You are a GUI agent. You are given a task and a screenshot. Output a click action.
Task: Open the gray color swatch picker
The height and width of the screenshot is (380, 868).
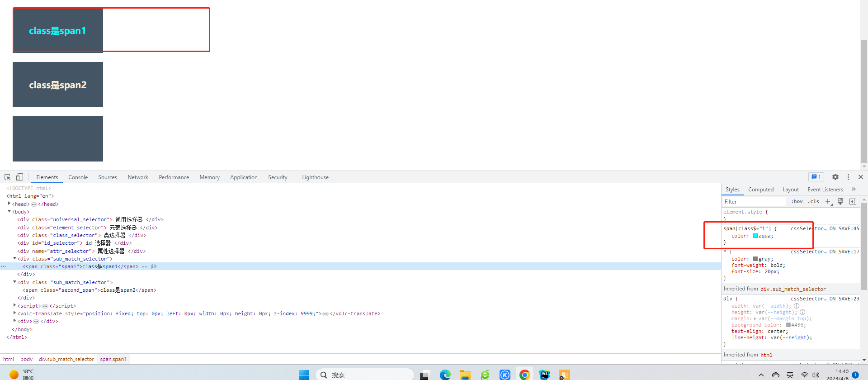755,259
